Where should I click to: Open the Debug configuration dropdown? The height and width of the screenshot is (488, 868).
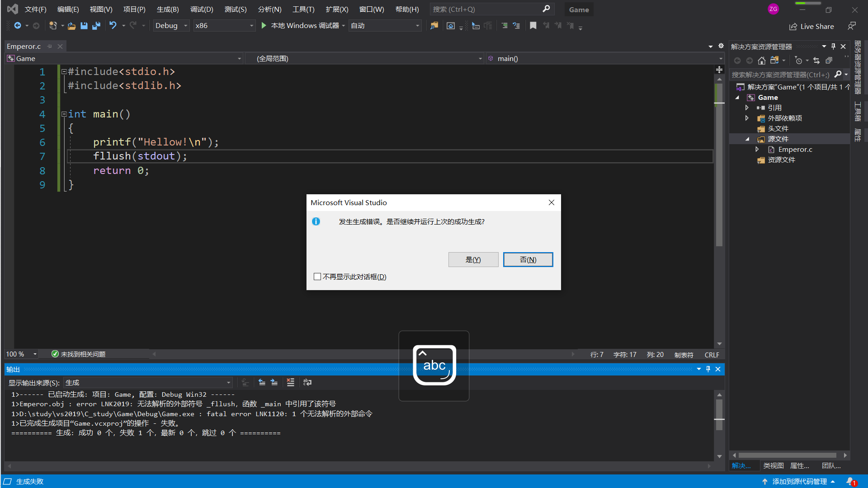tap(171, 26)
